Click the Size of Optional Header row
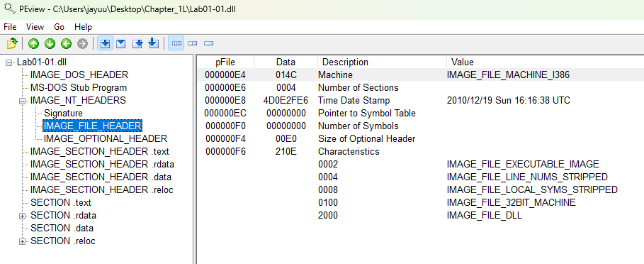Viewport: 644px width, 264px height. (x=421, y=139)
